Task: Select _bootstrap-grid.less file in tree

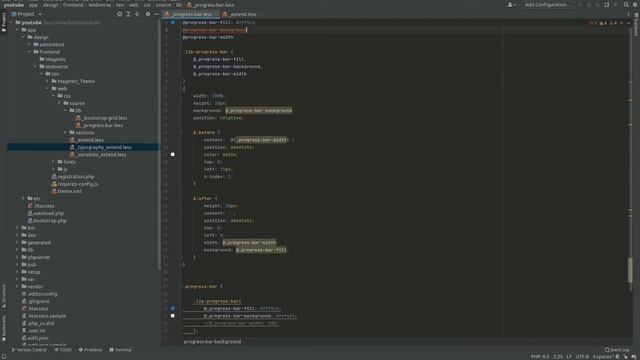Action: tap(102, 118)
